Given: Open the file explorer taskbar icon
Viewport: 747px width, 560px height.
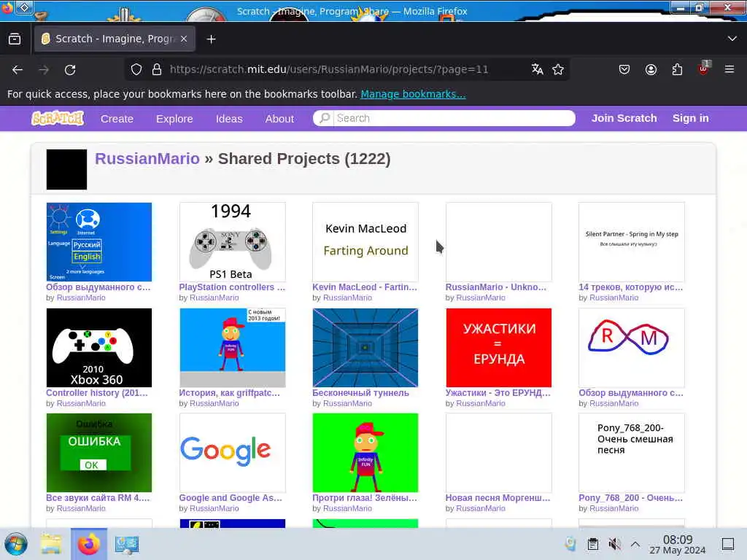Looking at the screenshot, I should 51,544.
